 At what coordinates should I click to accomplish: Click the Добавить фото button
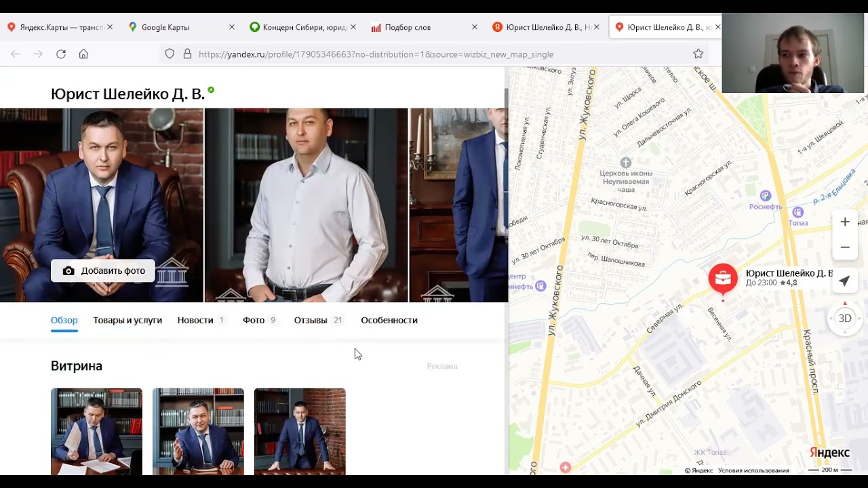point(103,270)
